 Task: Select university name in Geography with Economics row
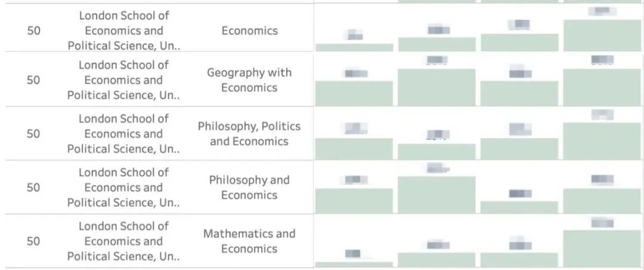[123, 80]
